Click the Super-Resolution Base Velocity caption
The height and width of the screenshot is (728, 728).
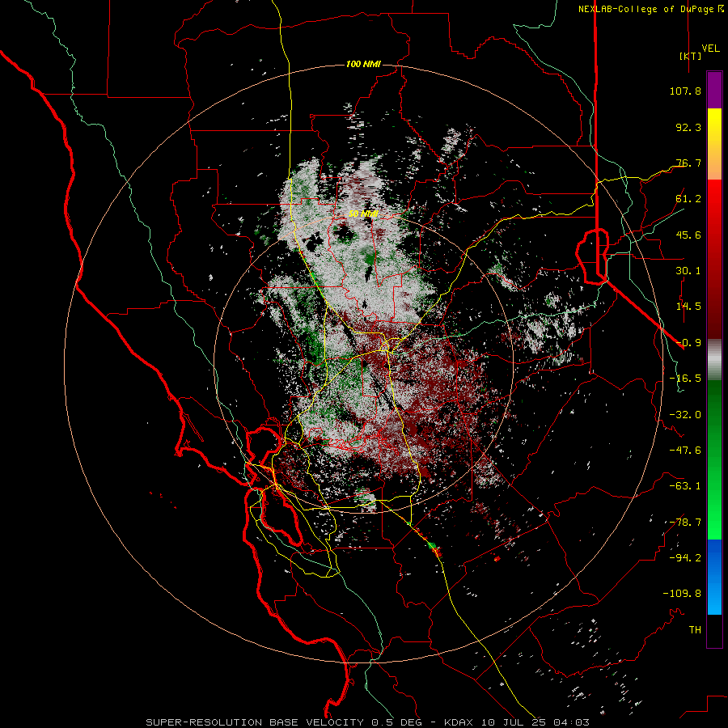(368, 722)
